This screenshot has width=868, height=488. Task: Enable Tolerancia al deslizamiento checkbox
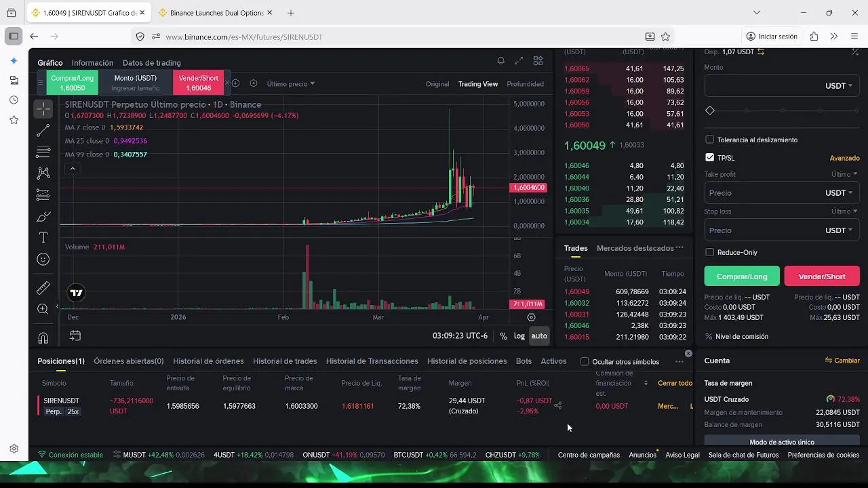point(709,140)
